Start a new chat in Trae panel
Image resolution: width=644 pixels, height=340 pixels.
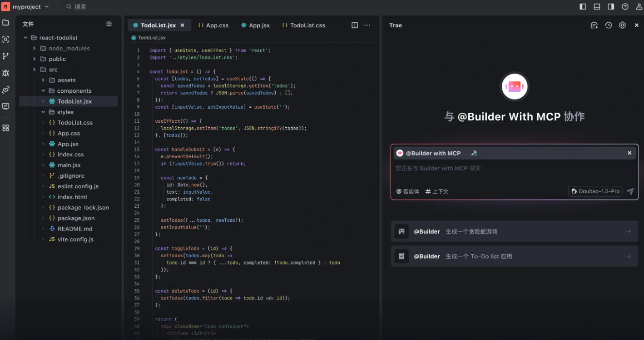[x=594, y=25]
